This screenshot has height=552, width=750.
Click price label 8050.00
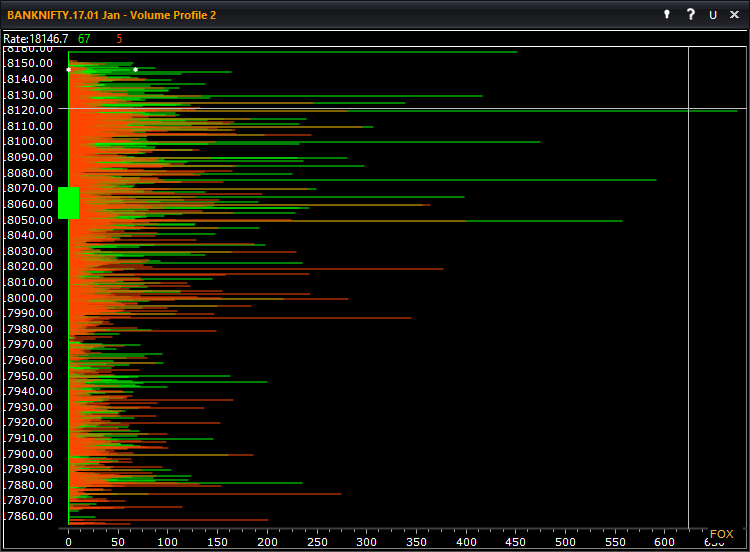coord(29,220)
